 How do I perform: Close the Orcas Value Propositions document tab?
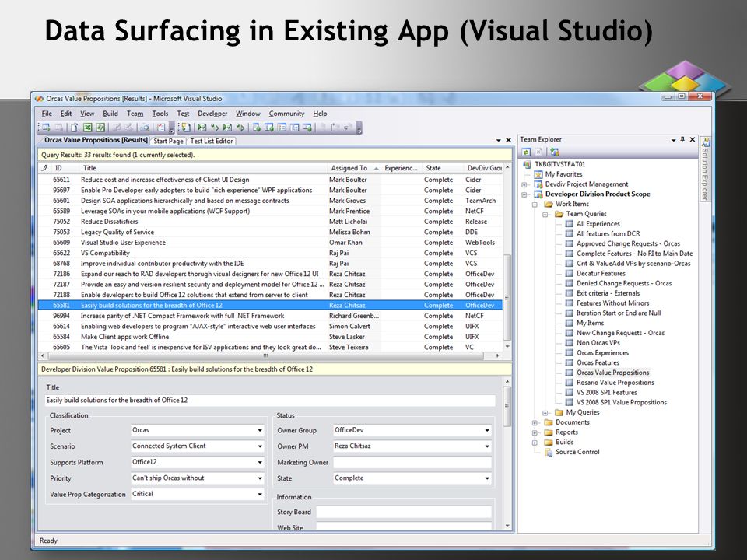tap(508, 140)
